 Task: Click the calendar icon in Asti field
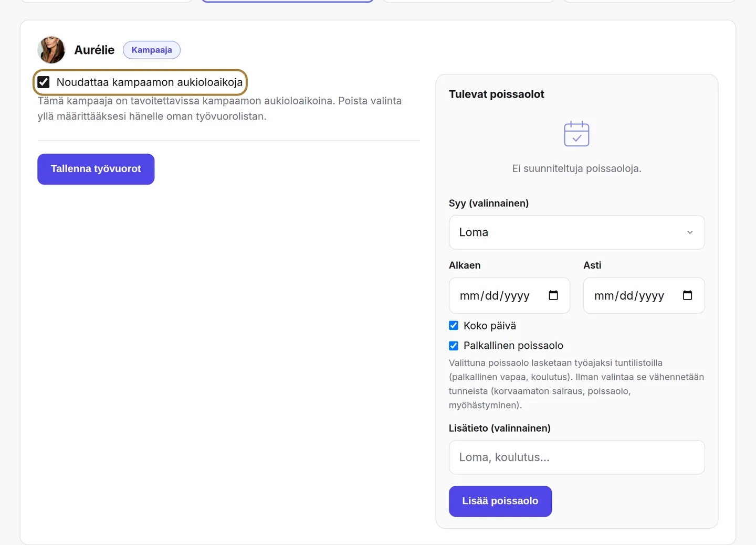[x=688, y=295]
